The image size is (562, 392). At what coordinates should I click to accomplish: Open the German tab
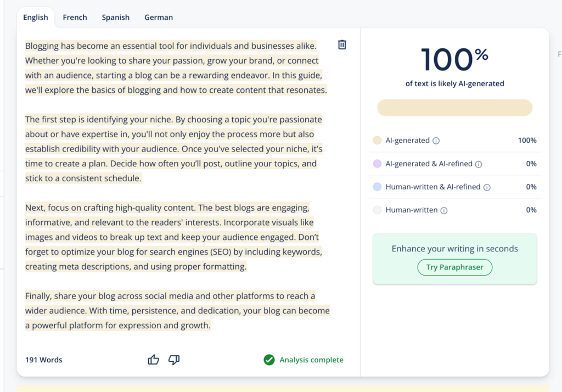coord(158,17)
